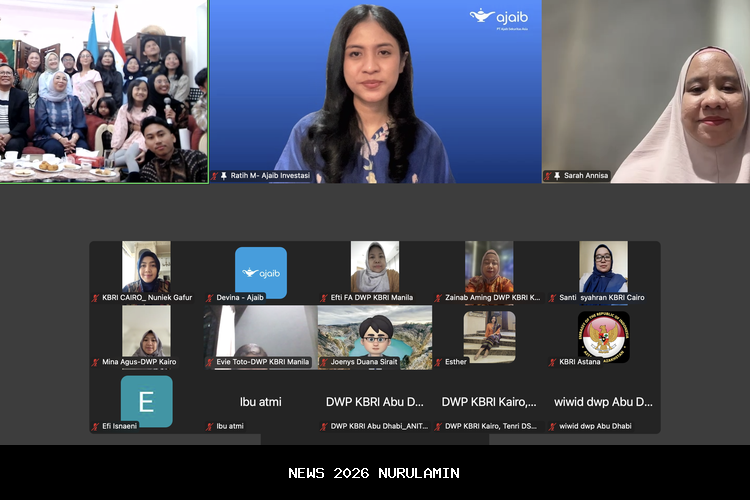Viewport: 750px width, 500px height.
Task: Click muted mic icon next to Mina Agus-DWP Kairo
Action: click(95, 362)
